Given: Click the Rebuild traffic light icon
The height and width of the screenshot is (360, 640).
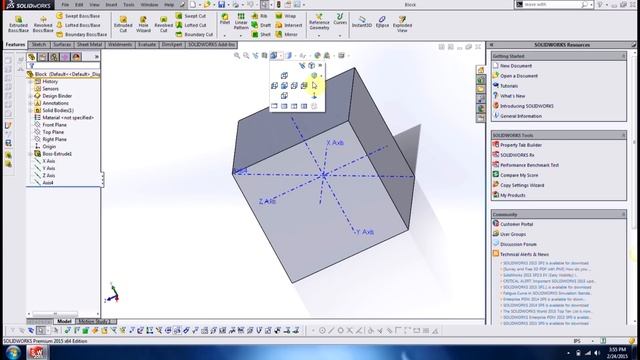Looking at the screenshot, I should [x=279, y=4].
